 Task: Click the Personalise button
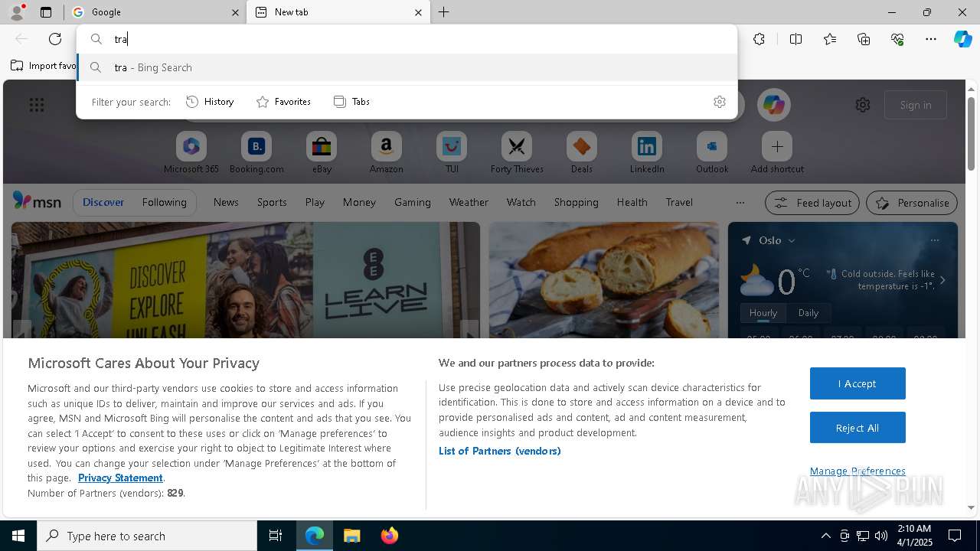point(912,203)
